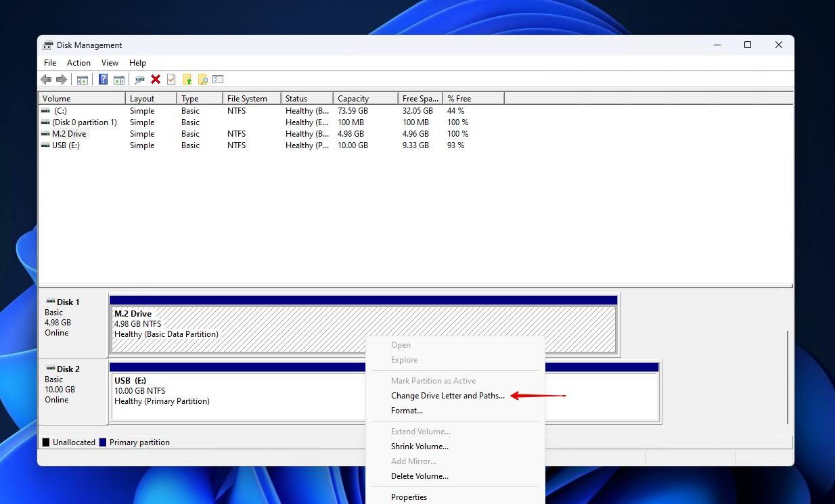Click Disk Management title bar icon
This screenshot has width=835, height=504.
tap(48, 45)
